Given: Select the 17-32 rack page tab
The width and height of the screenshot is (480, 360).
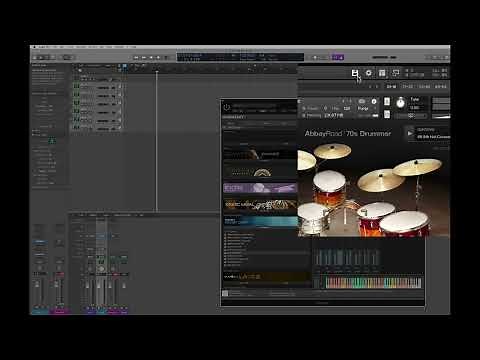Looking at the screenshot, I should tap(407, 87).
